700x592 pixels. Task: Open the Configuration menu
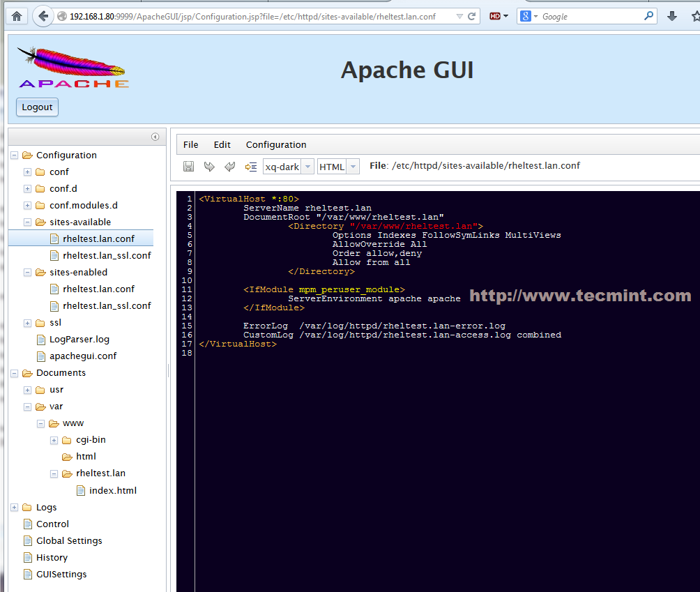pos(276,145)
